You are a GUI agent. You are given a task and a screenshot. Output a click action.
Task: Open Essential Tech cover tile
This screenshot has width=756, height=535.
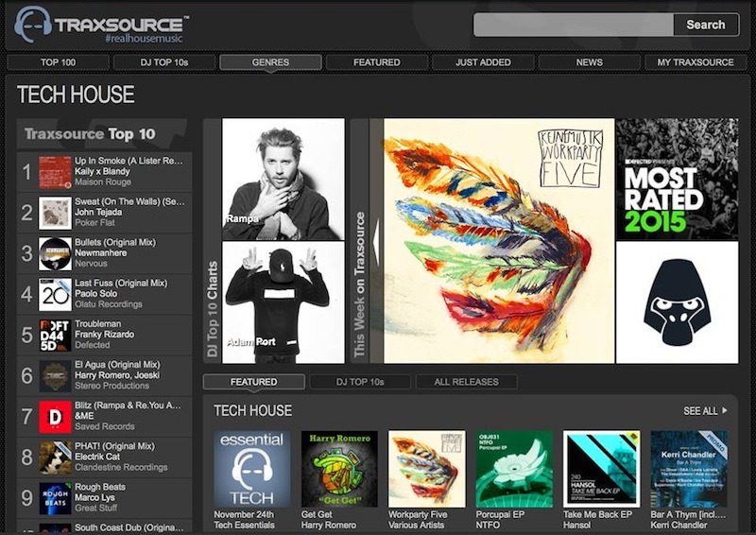[x=252, y=469]
